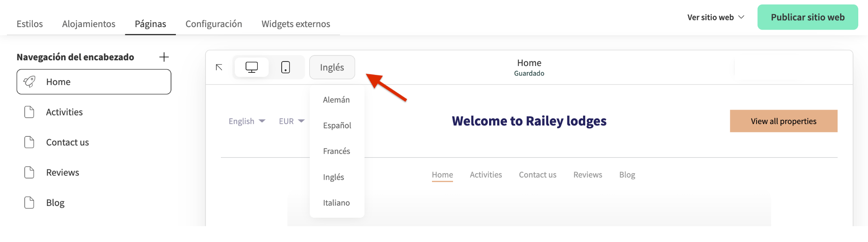
Task: Open the Configuración tab
Action: tap(214, 24)
